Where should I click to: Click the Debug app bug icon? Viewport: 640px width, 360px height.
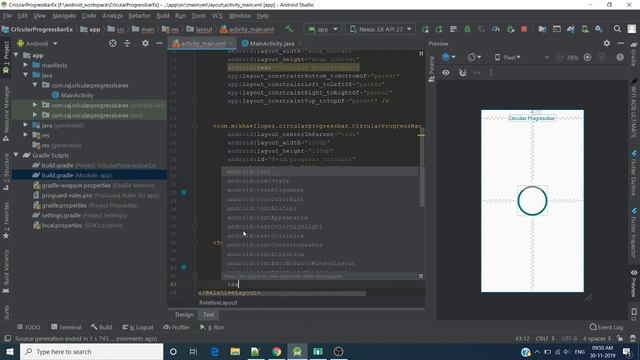(467, 29)
